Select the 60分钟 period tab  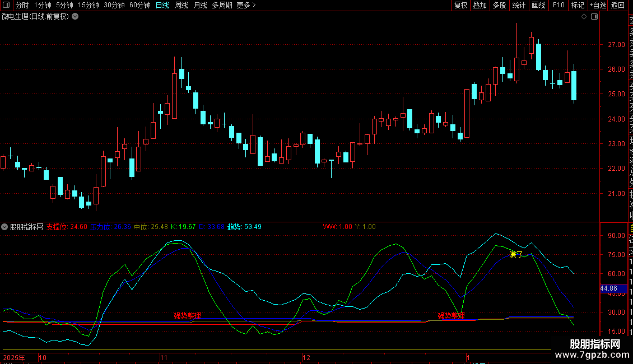click(140, 5)
